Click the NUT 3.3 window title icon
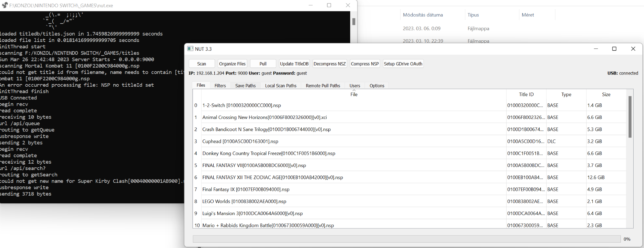 tap(190, 49)
